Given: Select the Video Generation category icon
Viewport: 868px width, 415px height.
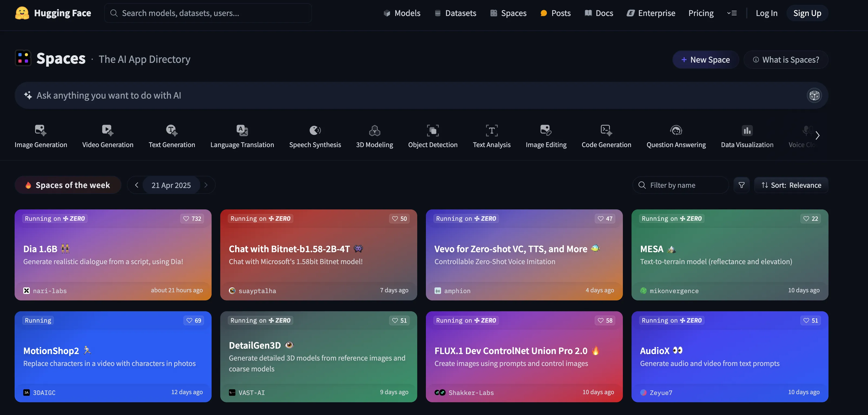Looking at the screenshot, I should coord(108,130).
